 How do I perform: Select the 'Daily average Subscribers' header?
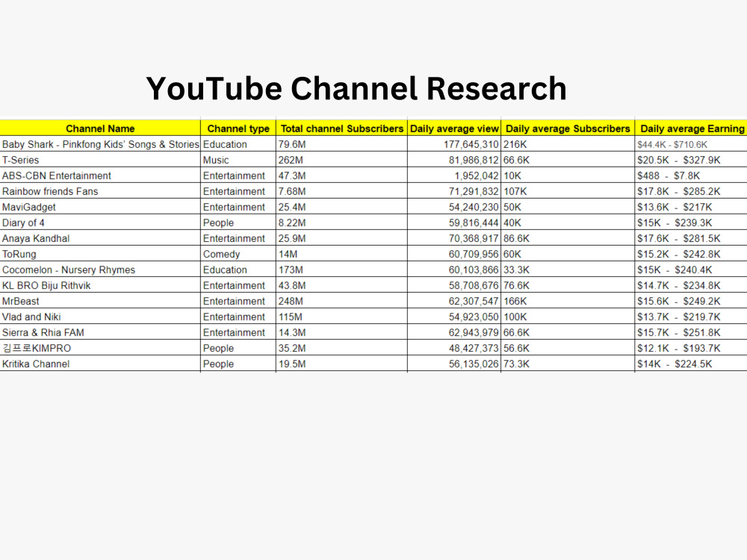pos(568,128)
